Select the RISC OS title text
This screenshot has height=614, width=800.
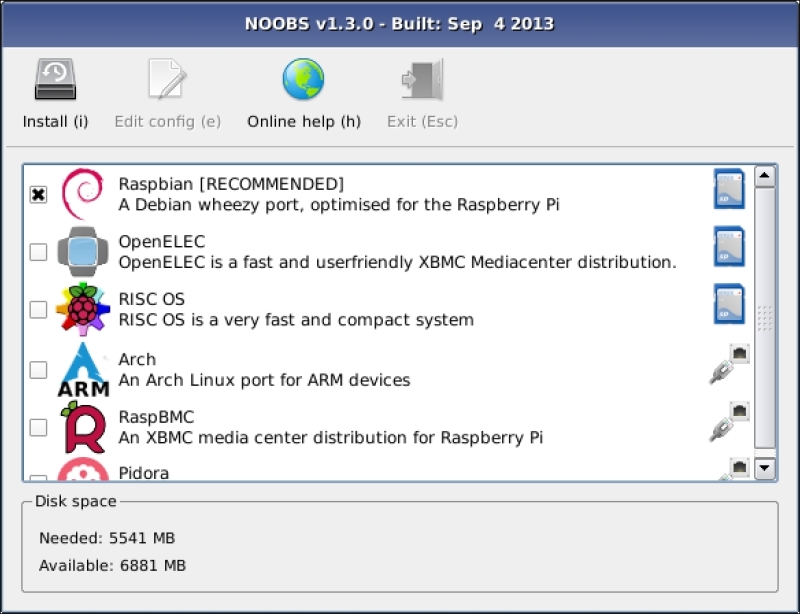(152, 299)
